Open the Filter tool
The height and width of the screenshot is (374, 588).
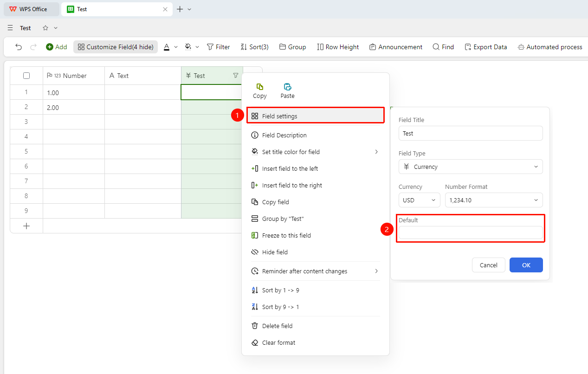pyautogui.click(x=218, y=47)
